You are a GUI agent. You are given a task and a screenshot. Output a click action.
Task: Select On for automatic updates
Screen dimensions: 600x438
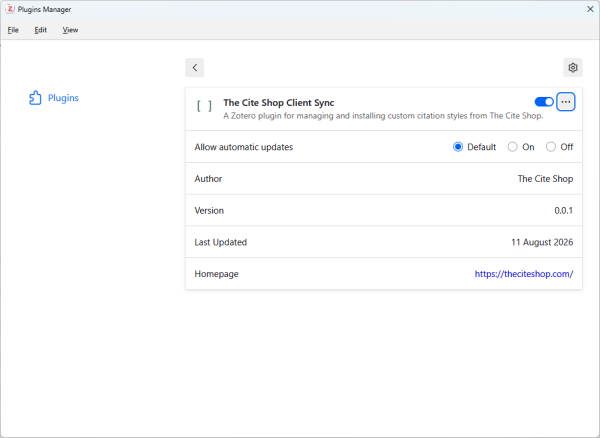tap(512, 147)
